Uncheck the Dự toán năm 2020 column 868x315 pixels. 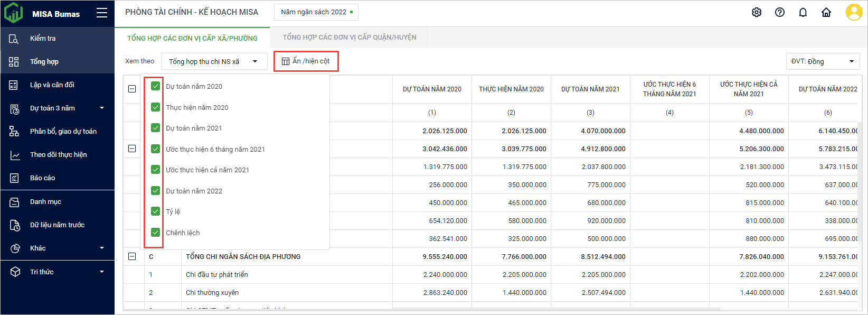point(155,86)
